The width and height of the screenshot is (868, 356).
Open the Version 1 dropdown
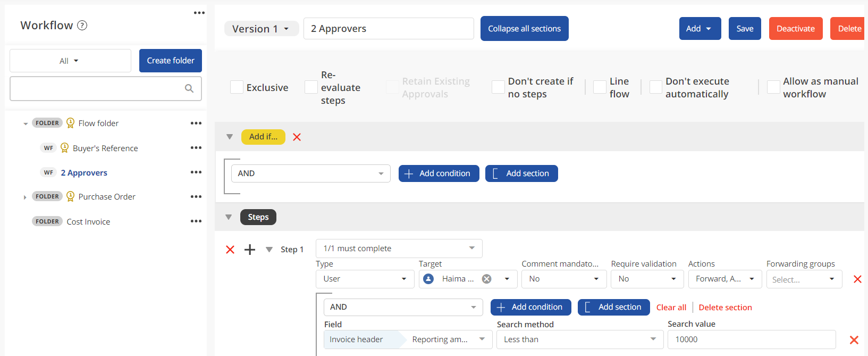(261, 29)
